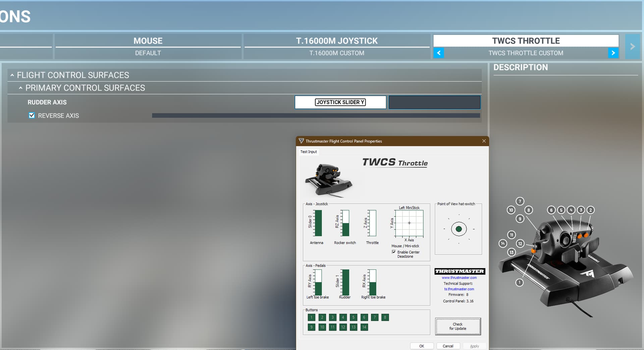The image size is (644, 350).
Task: Open the www.thrustmaster.com link
Action: (x=459, y=278)
